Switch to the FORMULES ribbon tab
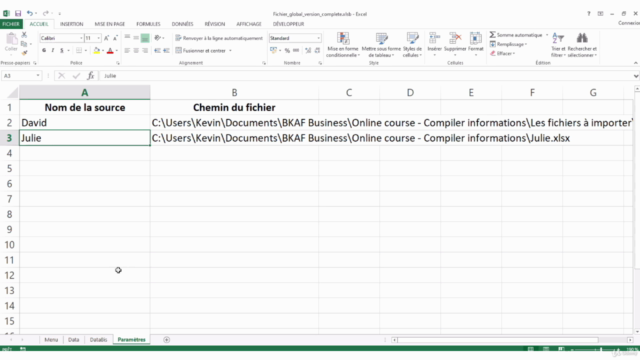Image resolution: width=640 pixels, height=360 pixels. point(148,24)
